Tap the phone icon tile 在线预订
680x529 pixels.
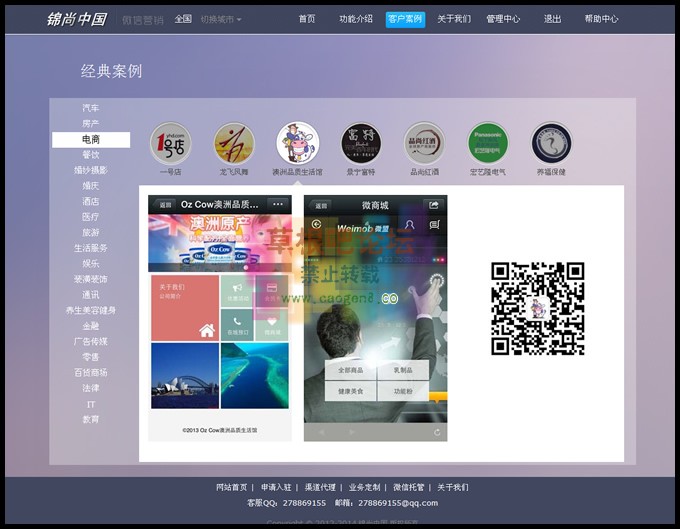(237, 325)
